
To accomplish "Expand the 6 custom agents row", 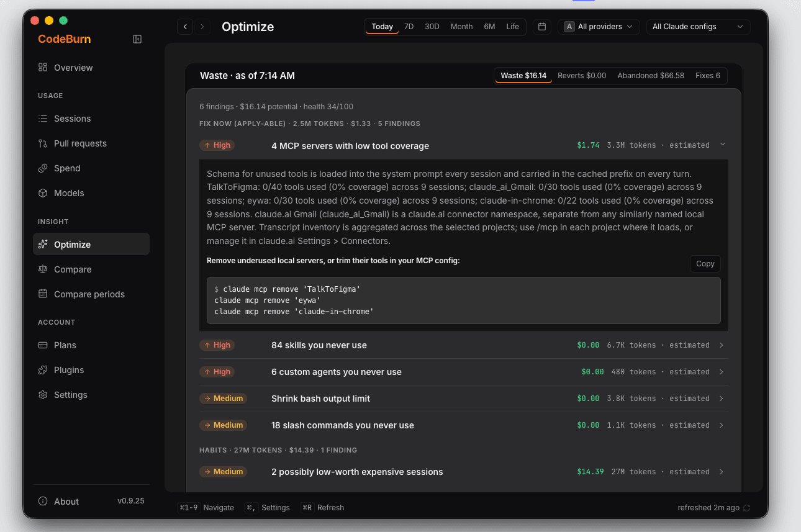I will coord(463,372).
